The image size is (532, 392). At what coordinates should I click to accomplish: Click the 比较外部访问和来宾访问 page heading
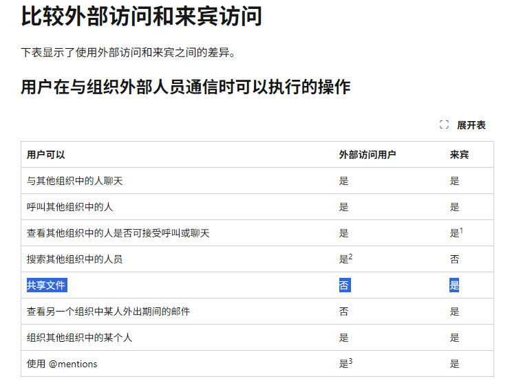pos(142,17)
